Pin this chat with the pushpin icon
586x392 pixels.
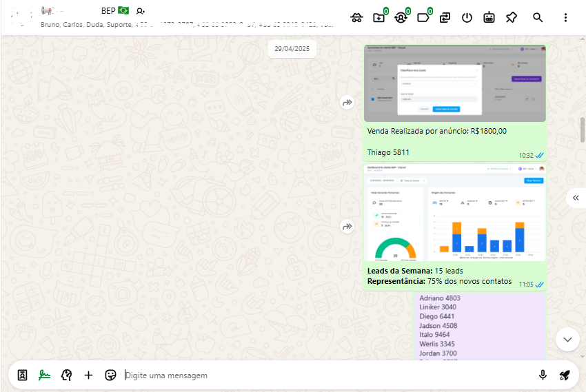tap(511, 18)
